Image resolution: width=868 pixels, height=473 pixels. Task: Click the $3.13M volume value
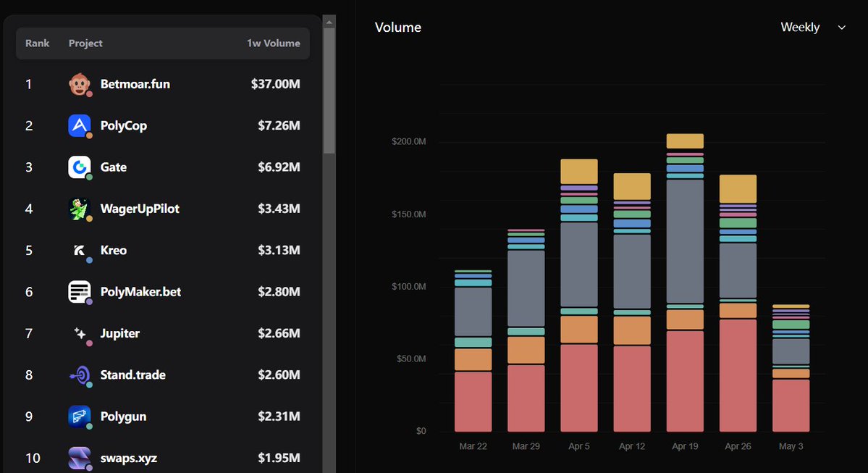[x=279, y=251]
